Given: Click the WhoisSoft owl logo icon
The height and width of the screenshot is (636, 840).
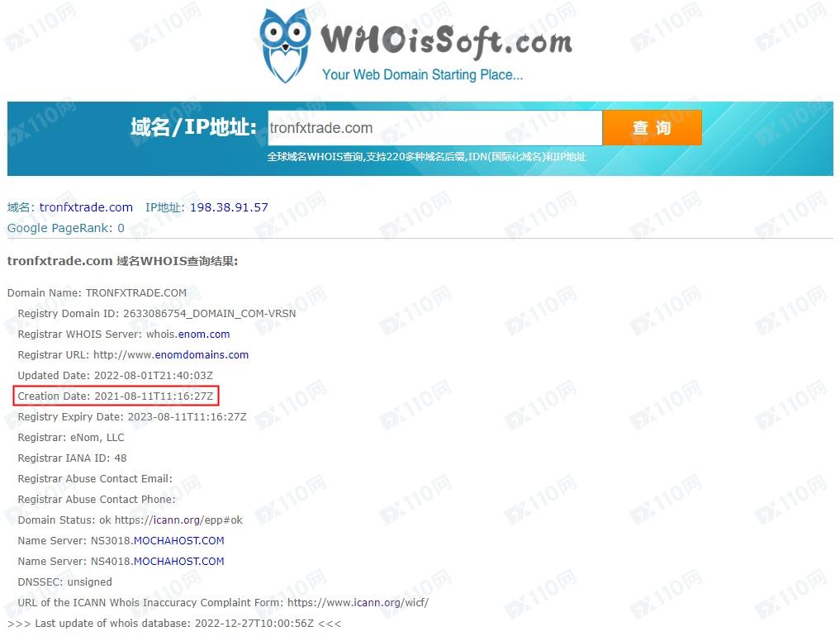Looking at the screenshot, I should pos(285,46).
